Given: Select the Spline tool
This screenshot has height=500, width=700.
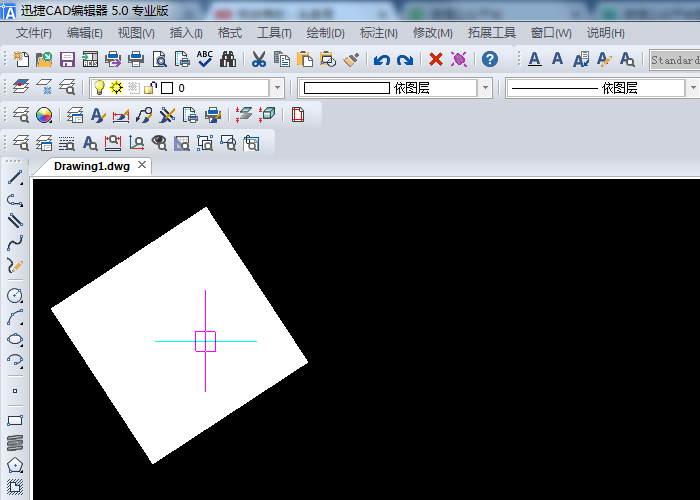Looking at the screenshot, I should tap(15, 243).
